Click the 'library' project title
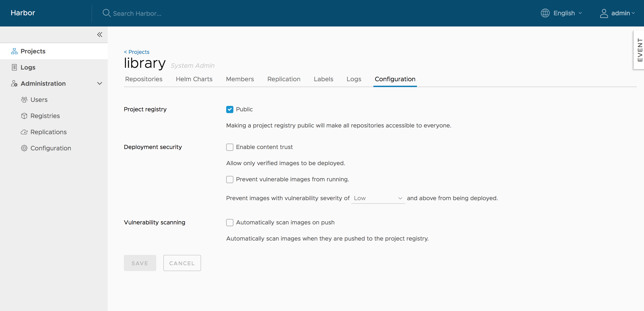The width and height of the screenshot is (644, 311). pyautogui.click(x=145, y=63)
